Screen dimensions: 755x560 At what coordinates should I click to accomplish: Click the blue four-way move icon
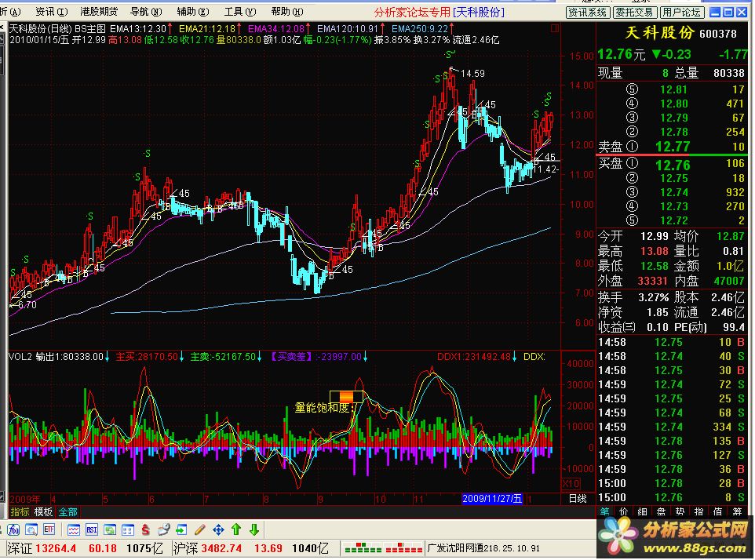[x=218, y=529]
